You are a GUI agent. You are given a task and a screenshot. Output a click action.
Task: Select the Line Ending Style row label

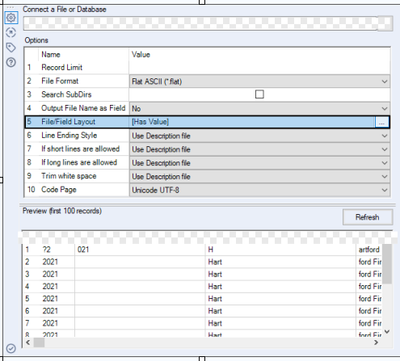tap(69, 135)
